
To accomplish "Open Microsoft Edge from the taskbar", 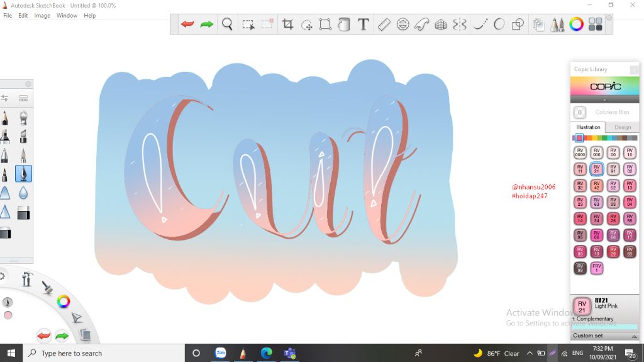I will tap(267, 353).
